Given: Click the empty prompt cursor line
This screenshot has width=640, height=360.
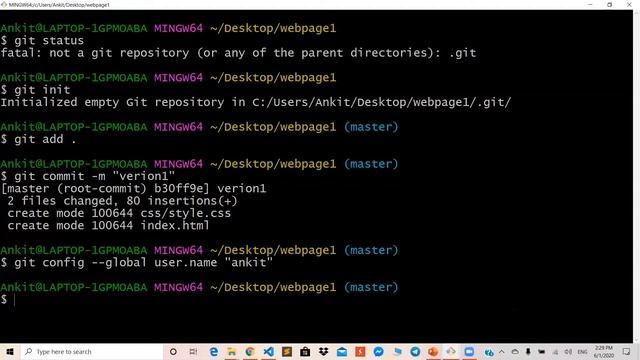Looking at the screenshot, I should (8, 299).
